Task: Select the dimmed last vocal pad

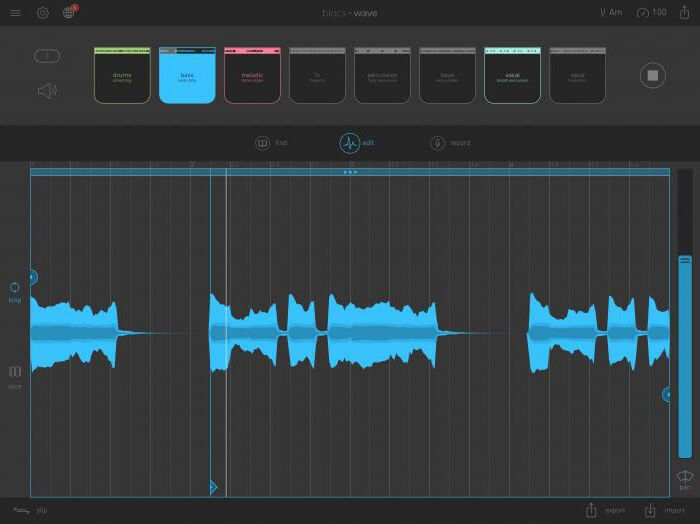Action: pos(577,75)
